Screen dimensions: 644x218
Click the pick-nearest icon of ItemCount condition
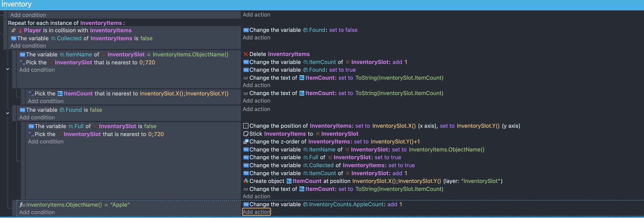click(x=31, y=94)
